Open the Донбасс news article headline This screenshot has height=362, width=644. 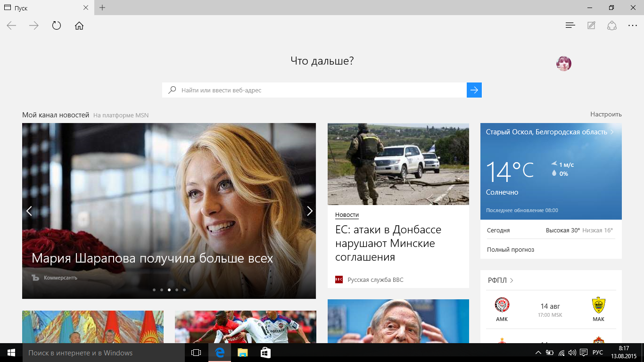[x=388, y=243]
